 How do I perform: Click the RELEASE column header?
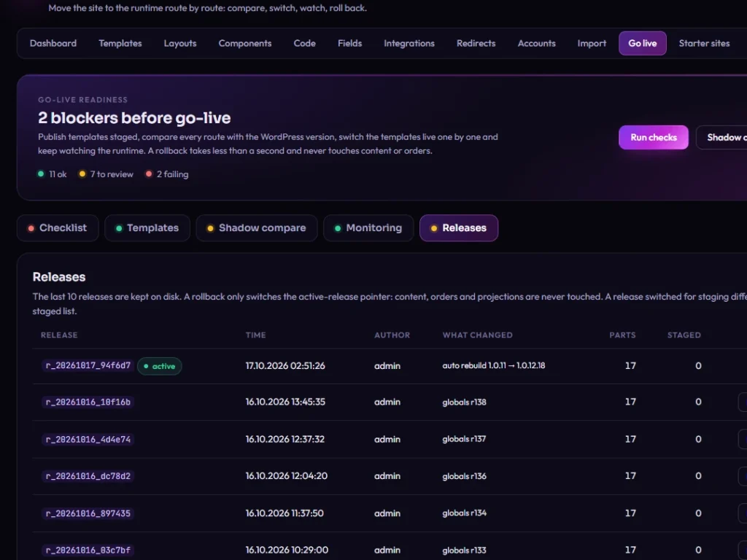coord(59,335)
